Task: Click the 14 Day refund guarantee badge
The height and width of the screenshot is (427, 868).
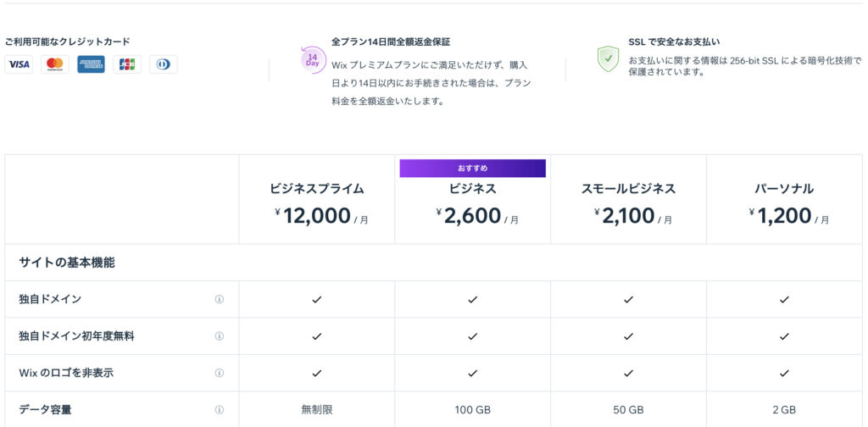Action: pyautogui.click(x=312, y=60)
